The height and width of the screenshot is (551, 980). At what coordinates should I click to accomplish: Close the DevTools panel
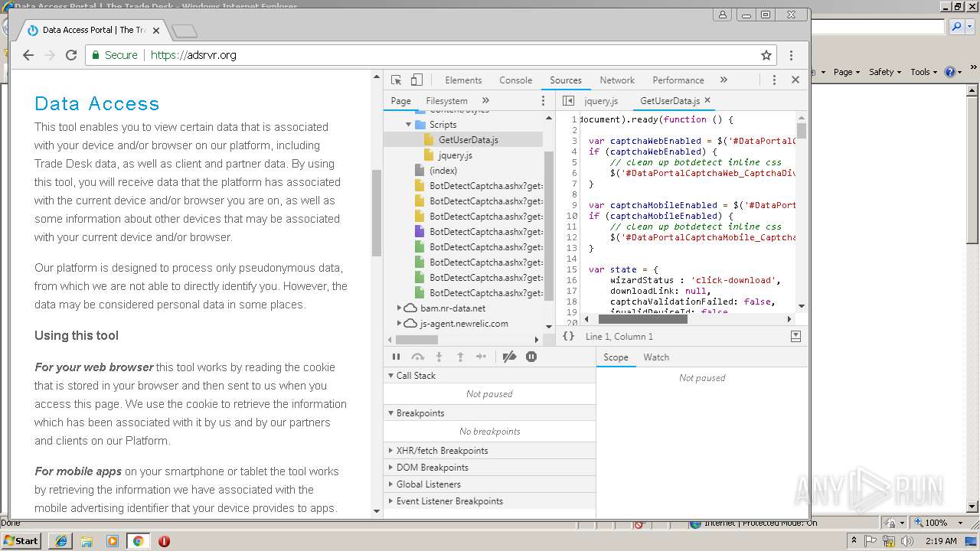pos(795,80)
